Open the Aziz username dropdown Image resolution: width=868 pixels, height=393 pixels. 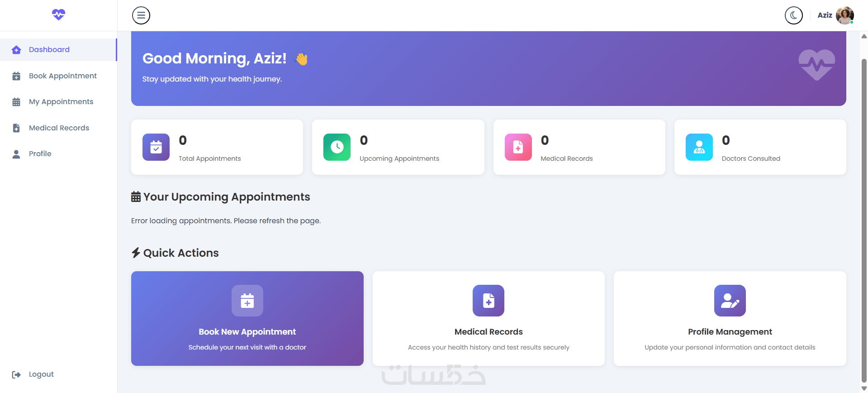click(x=825, y=15)
